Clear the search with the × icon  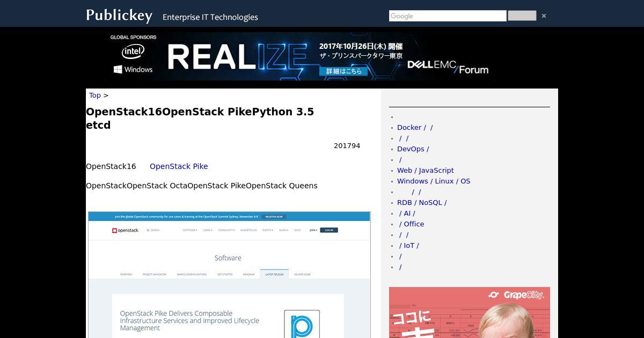(x=544, y=16)
